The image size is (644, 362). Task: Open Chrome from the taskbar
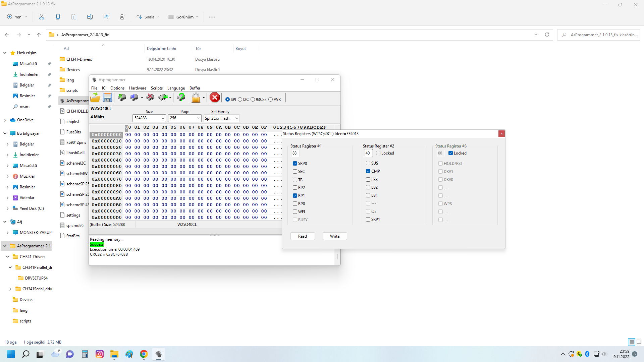point(144,354)
